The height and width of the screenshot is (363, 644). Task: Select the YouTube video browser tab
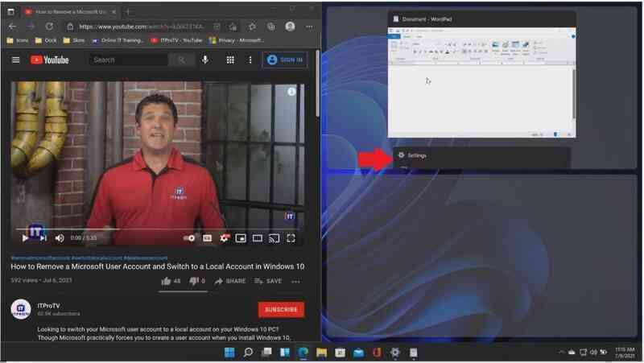[x=70, y=11]
